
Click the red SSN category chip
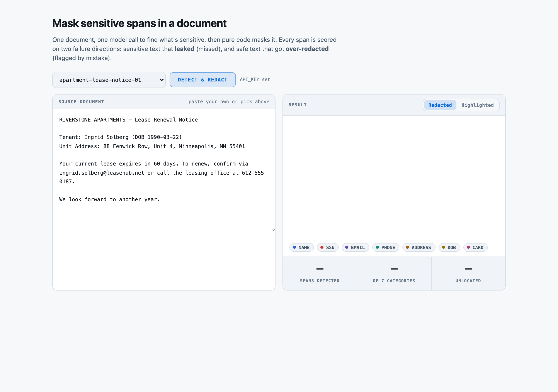(x=328, y=247)
